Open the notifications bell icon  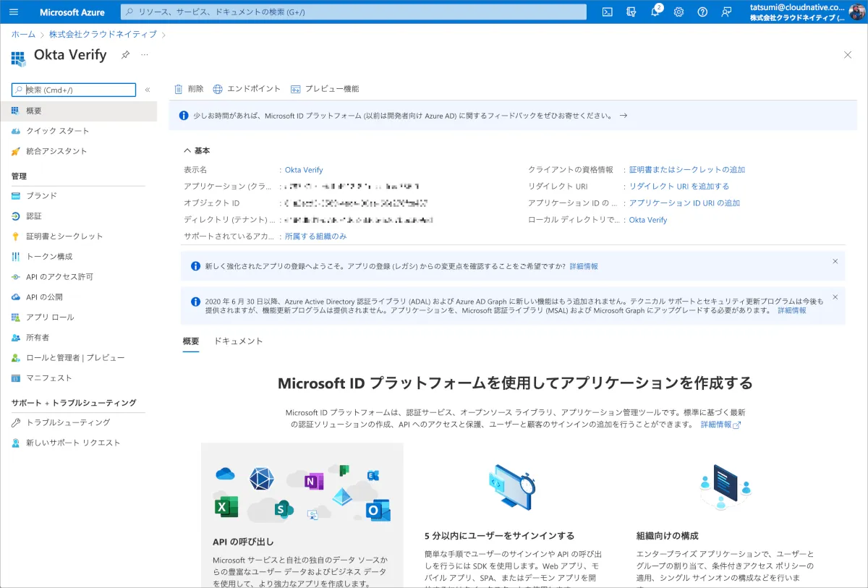[655, 12]
